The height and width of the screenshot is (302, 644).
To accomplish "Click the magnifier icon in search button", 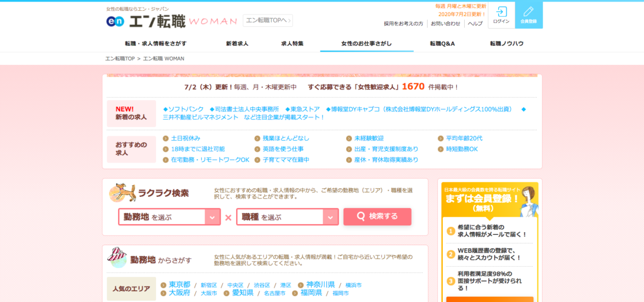I will (361, 217).
